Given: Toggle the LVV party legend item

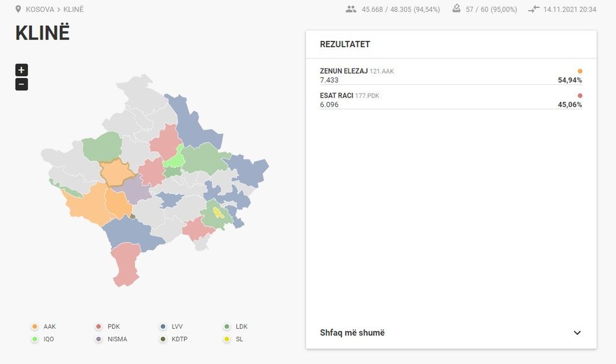Looking at the screenshot, I should [172, 327].
